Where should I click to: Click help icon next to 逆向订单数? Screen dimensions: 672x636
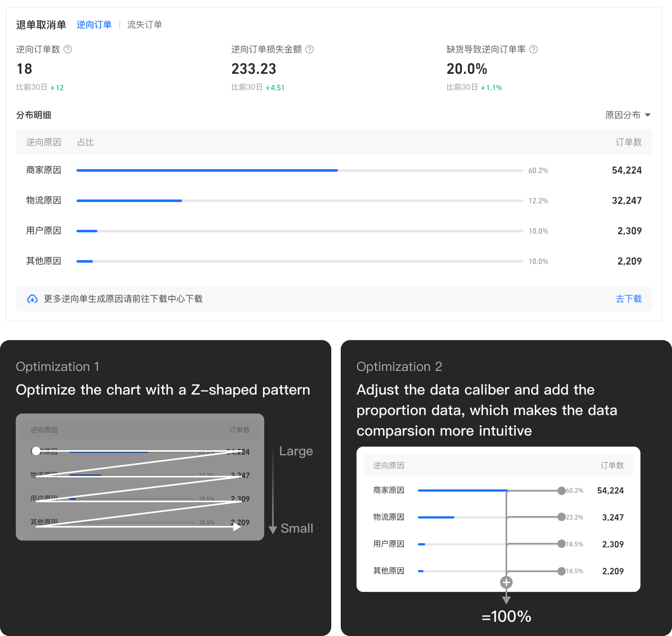tap(68, 49)
